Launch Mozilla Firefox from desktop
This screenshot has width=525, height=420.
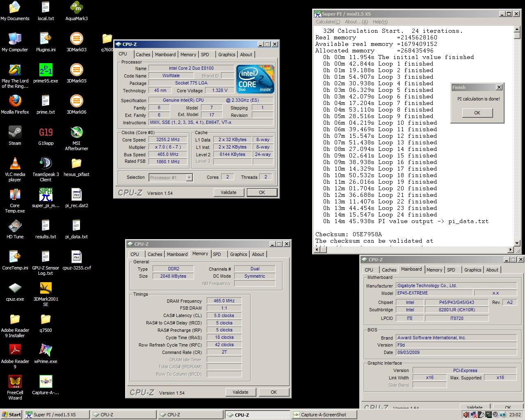pos(15,105)
